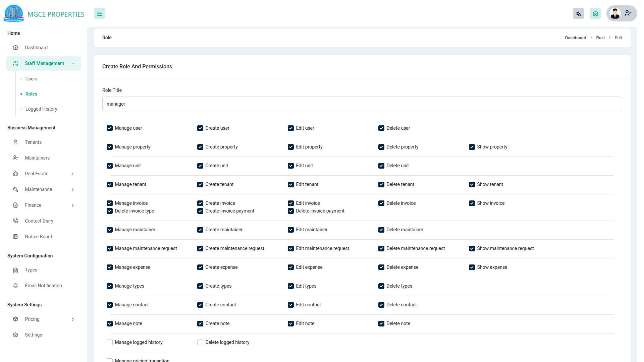
Task: Expand the Pricing submenu arrow
Action: pos(72,319)
